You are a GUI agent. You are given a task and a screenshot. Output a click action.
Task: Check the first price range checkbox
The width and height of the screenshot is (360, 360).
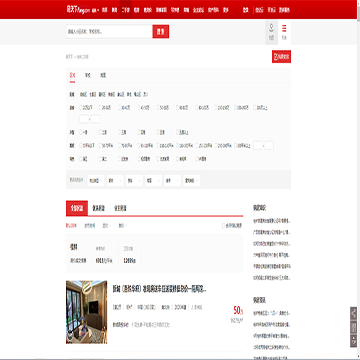(x=81, y=108)
